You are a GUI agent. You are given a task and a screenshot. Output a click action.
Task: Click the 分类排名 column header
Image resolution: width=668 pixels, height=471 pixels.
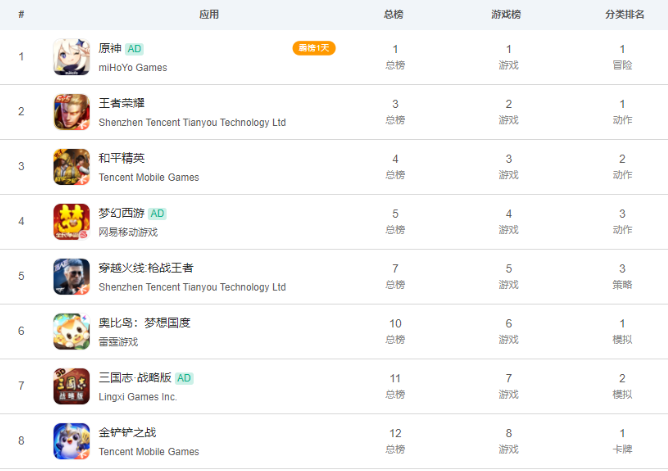coord(625,14)
